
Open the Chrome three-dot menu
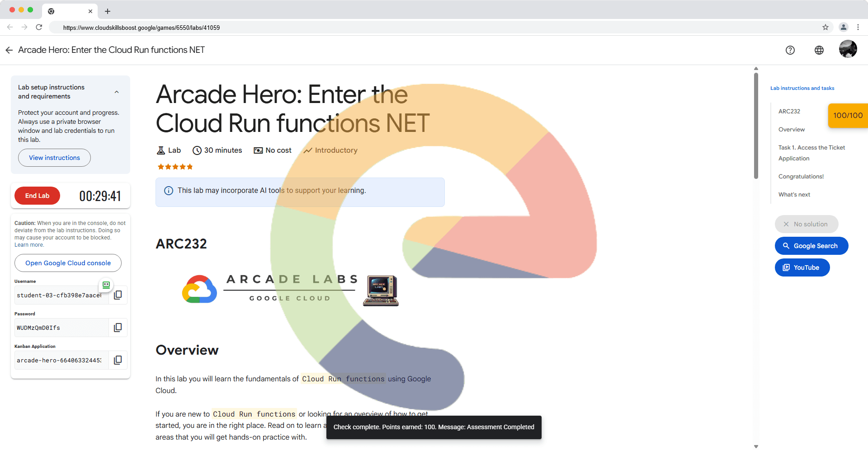(x=858, y=28)
